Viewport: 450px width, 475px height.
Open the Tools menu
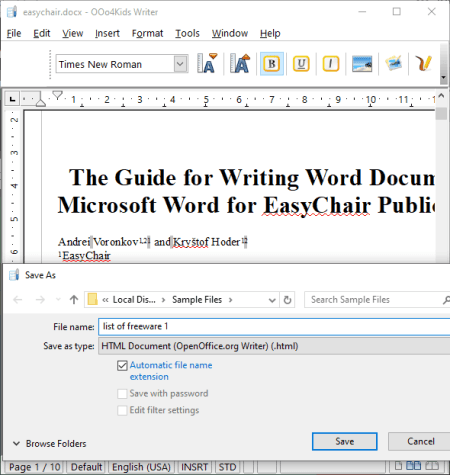click(187, 33)
